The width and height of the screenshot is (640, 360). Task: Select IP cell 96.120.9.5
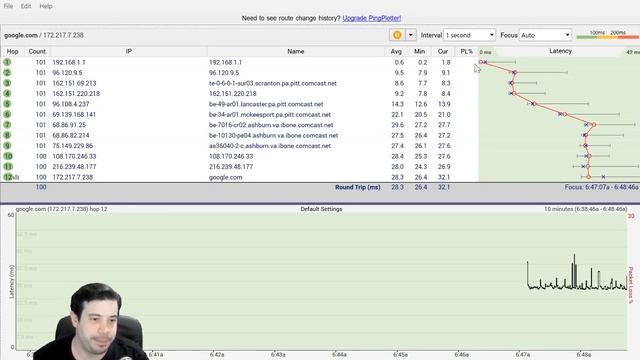coord(67,73)
